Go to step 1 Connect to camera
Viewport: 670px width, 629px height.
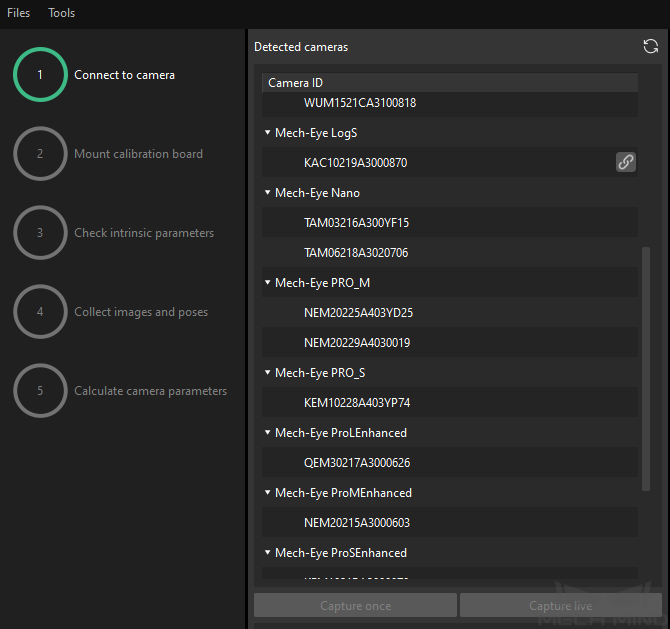[x=95, y=75]
